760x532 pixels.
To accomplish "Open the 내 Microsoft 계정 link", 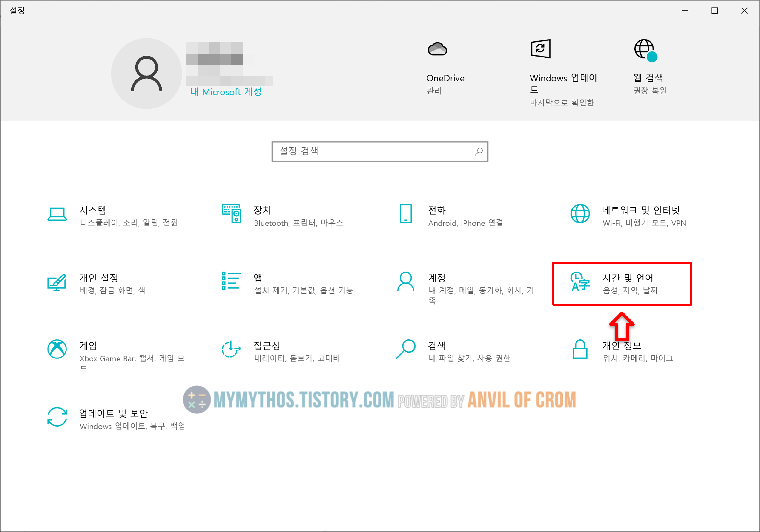I will point(226,92).
